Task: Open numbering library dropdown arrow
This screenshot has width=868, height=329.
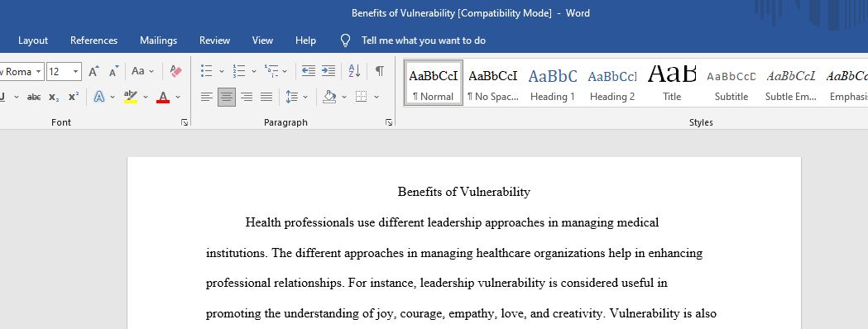Action: click(253, 71)
